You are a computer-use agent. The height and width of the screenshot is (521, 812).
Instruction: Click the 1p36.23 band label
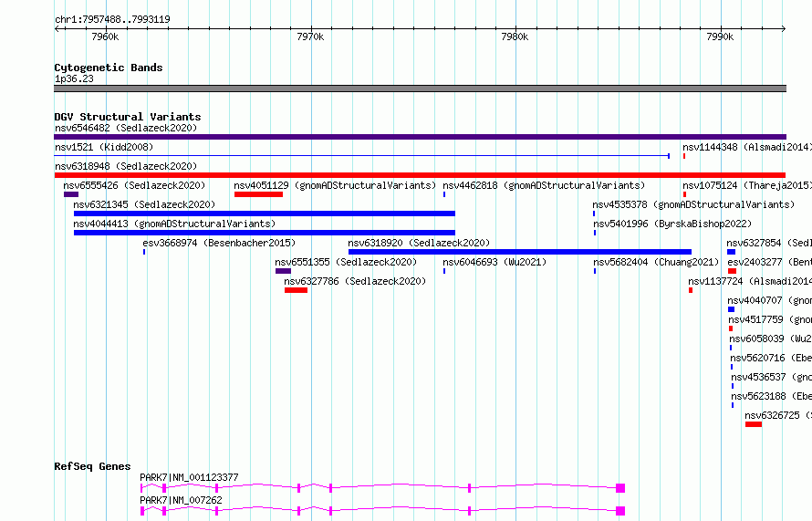point(74,78)
